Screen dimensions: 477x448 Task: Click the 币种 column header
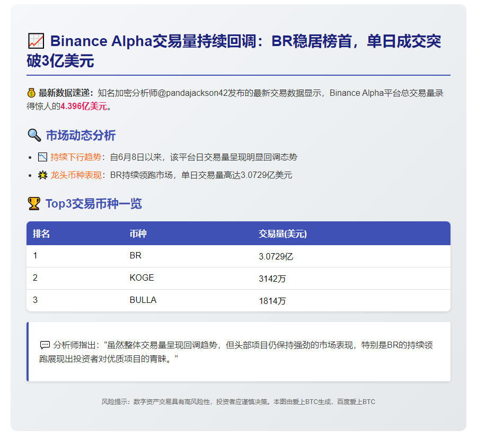138,234
